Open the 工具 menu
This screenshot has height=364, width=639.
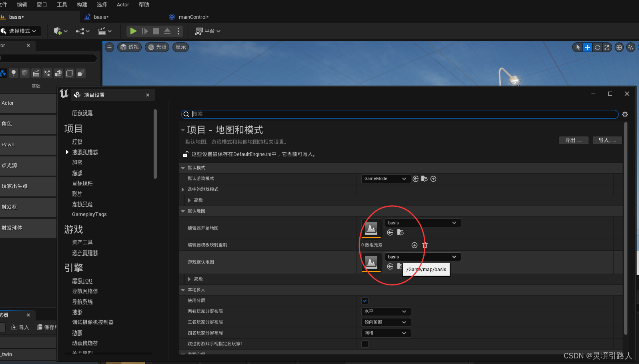pyautogui.click(x=62, y=5)
